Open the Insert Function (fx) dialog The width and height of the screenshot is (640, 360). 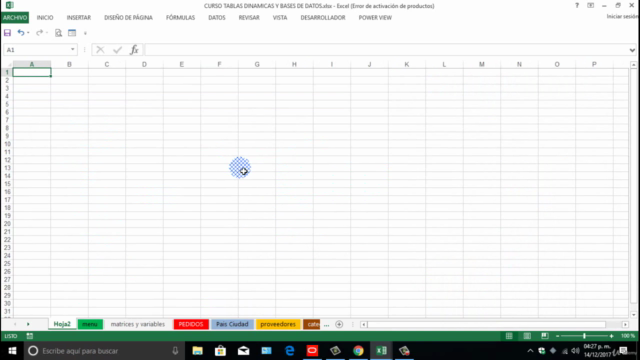134,50
